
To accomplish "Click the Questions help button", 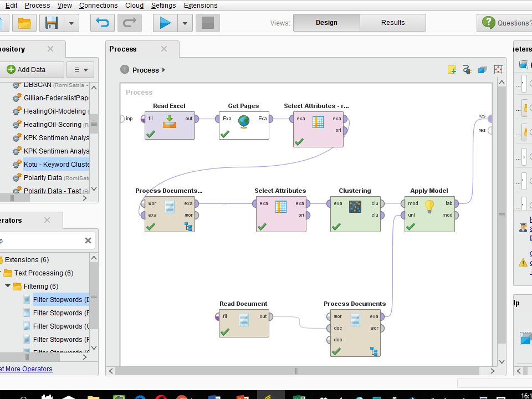I will (505, 23).
